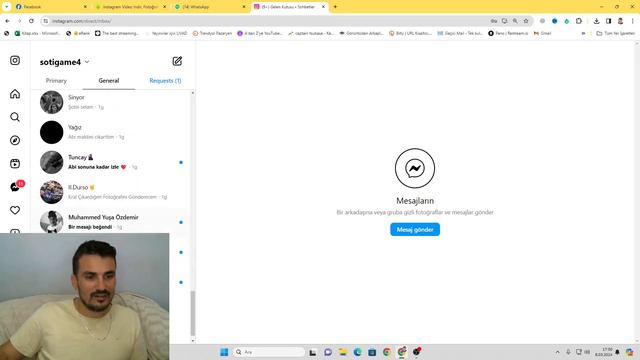This screenshot has height=360, width=640.
Task: Switch to the Facebook browser tab
Action: point(51,7)
